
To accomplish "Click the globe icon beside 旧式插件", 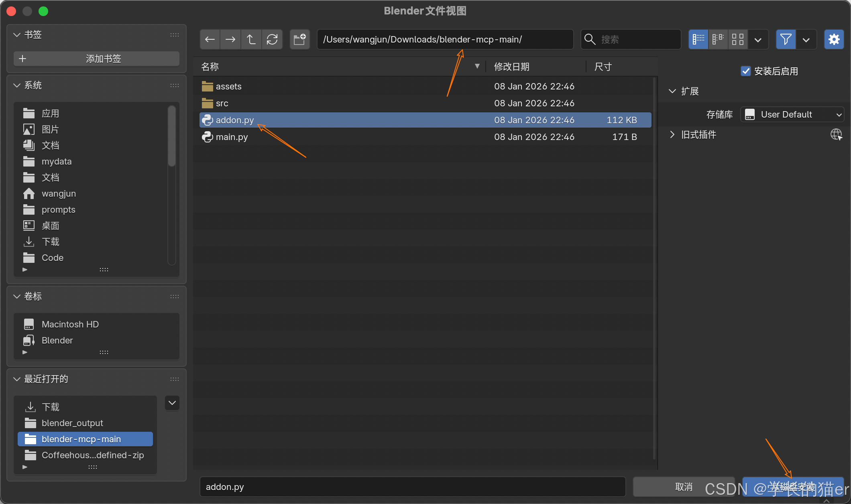I will click(x=836, y=134).
